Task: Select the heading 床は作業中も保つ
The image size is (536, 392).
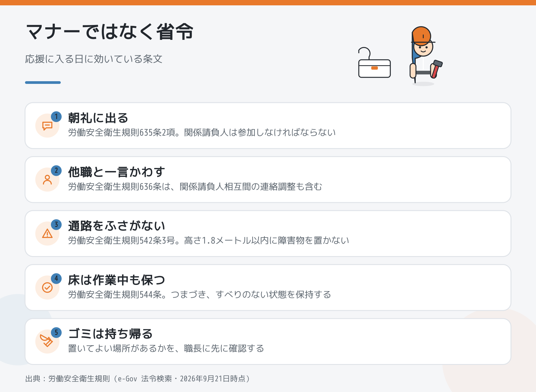Action: tap(116, 280)
